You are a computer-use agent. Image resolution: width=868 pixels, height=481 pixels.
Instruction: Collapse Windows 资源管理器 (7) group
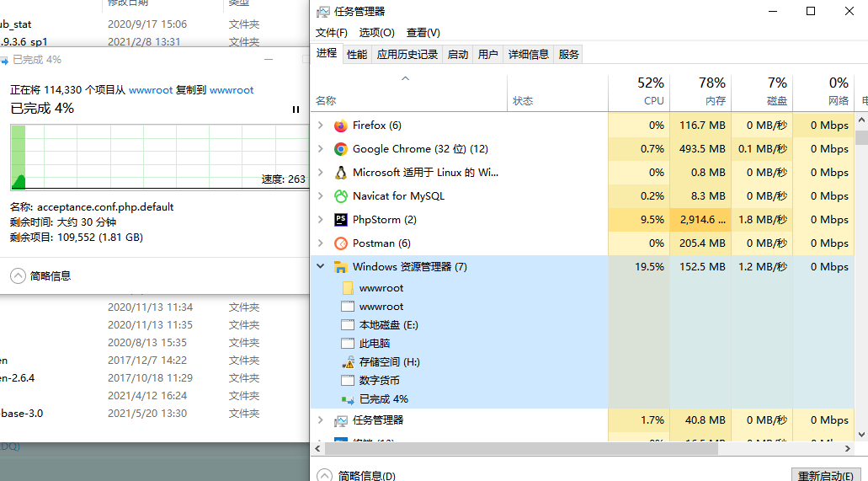[321, 266]
